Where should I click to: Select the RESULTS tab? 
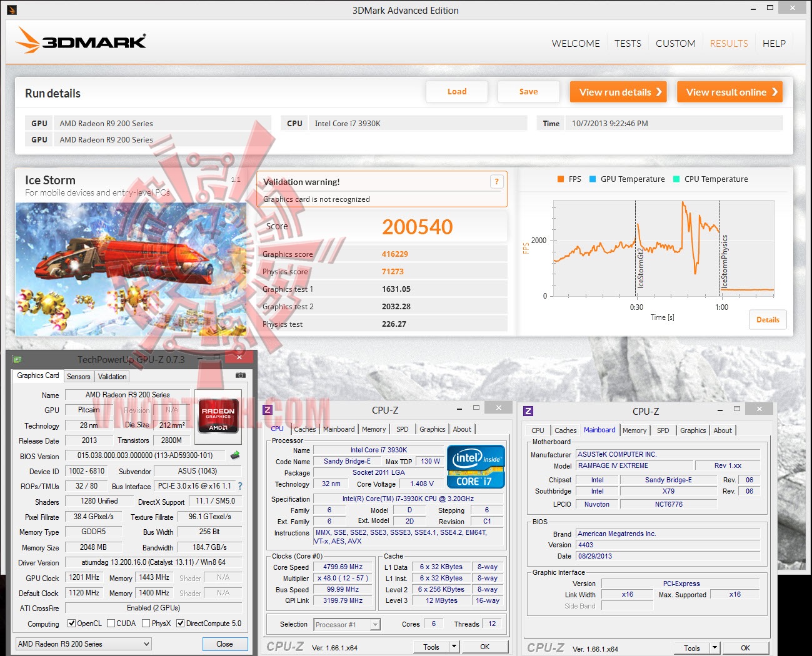(729, 43)
